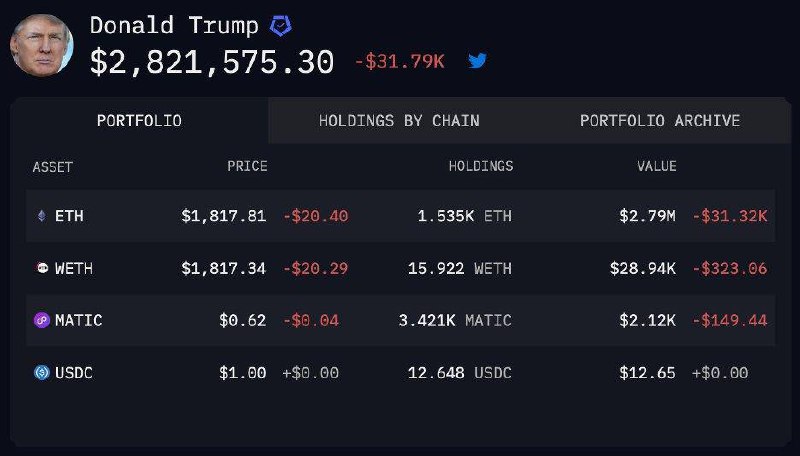Select the Portfolio Archive tab
Viewport: 800px width, 456px height.
click(x=660, y=121)
